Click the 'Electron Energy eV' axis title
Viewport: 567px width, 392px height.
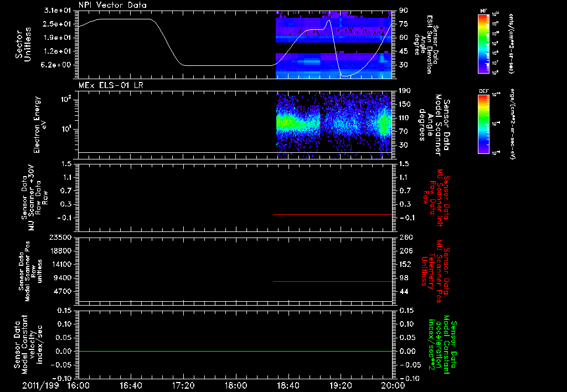coord(40,125)
